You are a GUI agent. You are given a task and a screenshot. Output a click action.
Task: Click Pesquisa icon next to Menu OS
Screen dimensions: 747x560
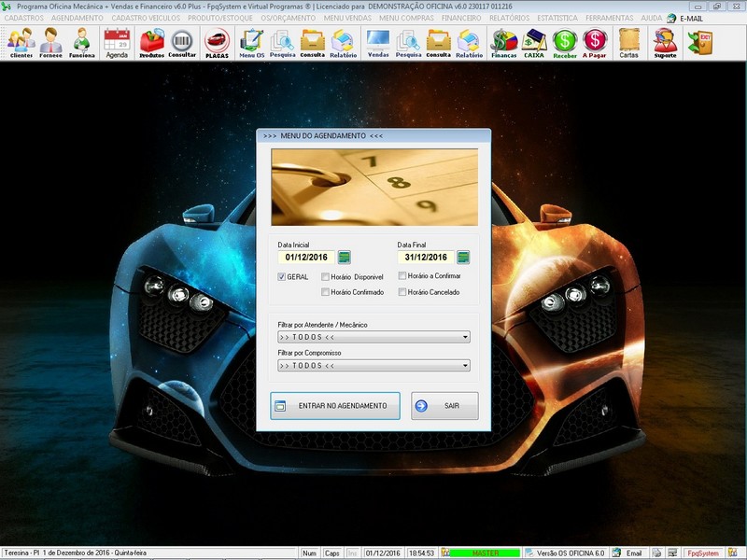(283, 43)
